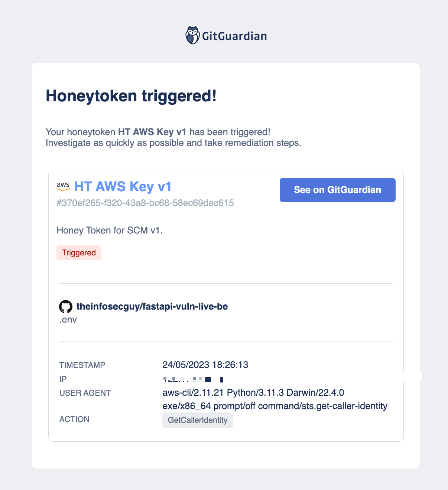Click the Honey Token for SCM v1 description
This screenshot has height=490, width=448.
click(x=110, y=231)
